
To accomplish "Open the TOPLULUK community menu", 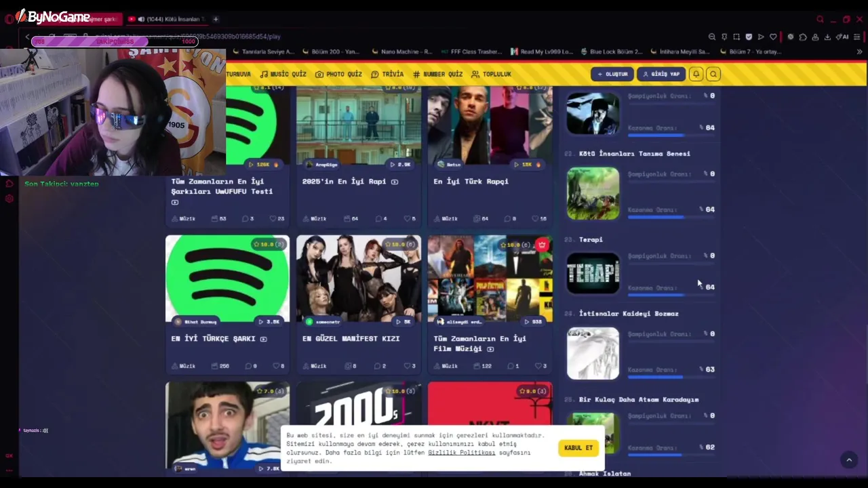I will (491, 74).
